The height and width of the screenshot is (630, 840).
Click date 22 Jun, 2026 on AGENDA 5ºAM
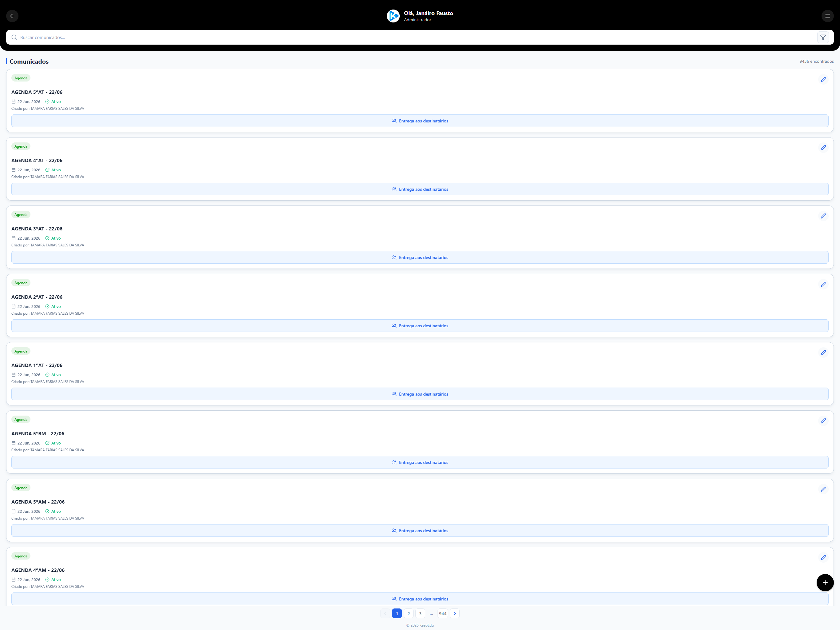(x=26, y=512)
